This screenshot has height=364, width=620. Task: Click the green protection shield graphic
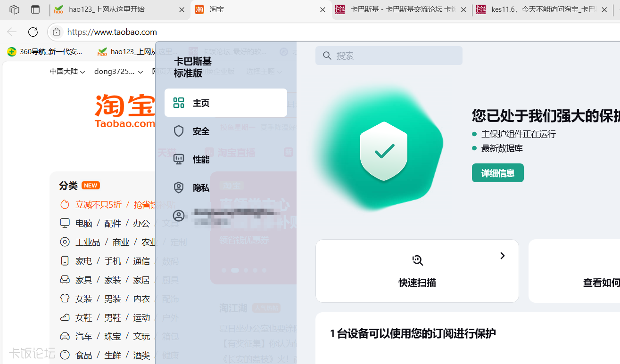click(384, 151)
